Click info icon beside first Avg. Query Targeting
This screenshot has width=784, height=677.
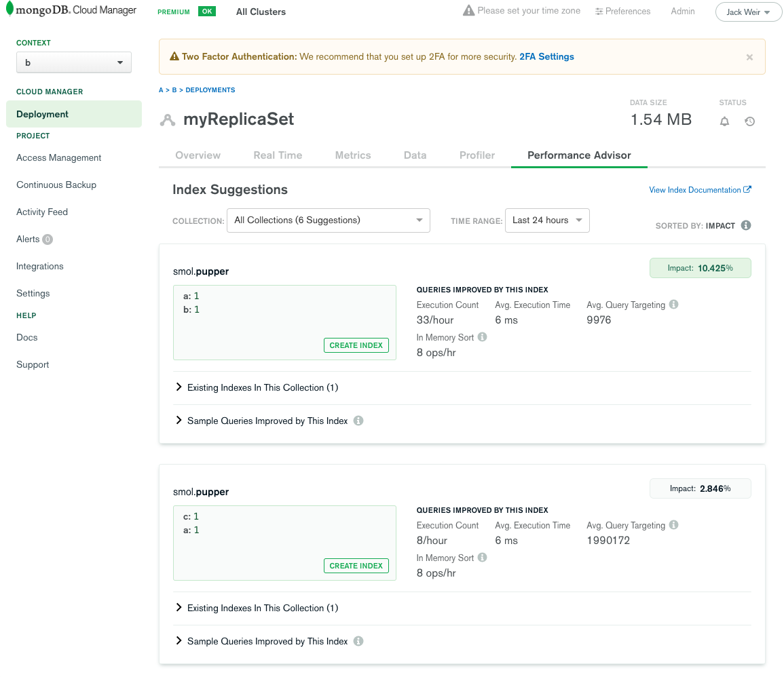[674, 305]
